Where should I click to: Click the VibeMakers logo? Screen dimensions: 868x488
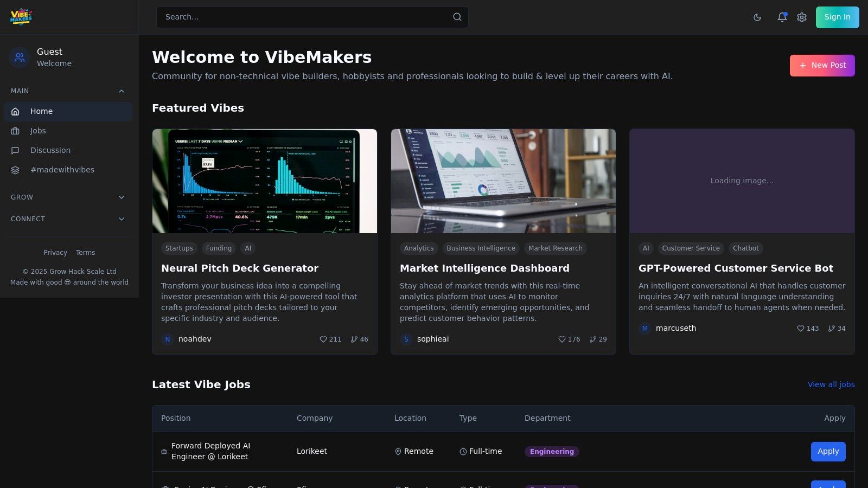pos(21,17)
